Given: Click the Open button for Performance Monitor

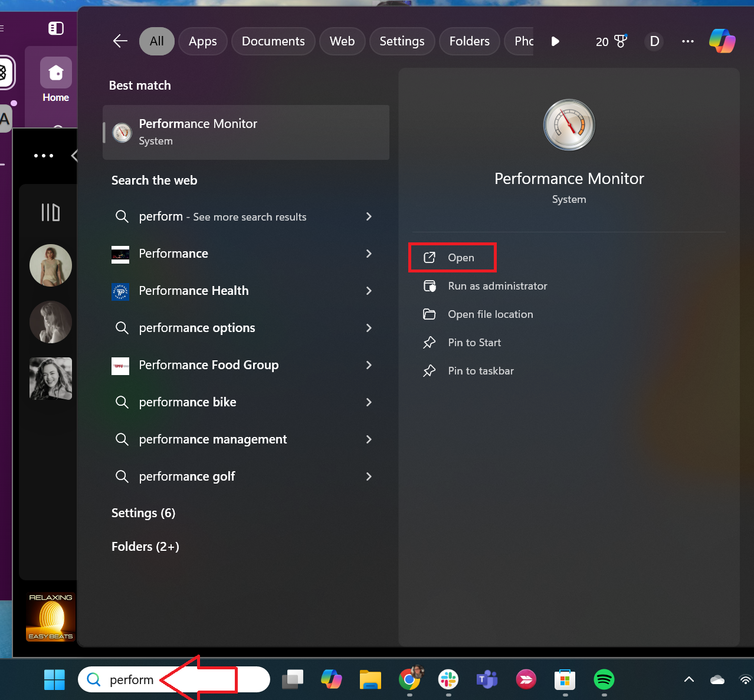Looking at the screenshot, I should click(452, 257).
